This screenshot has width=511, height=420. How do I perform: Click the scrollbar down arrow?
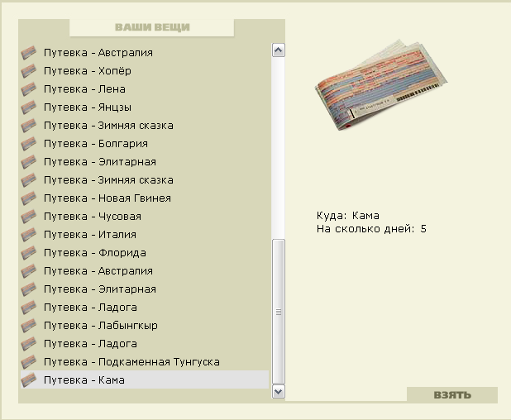point(279,391)
